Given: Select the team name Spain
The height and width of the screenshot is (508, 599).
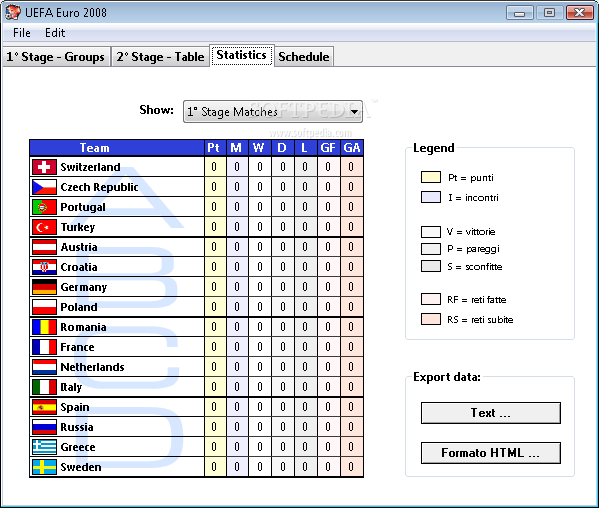Looking at the screenshot, I should 75,407.
